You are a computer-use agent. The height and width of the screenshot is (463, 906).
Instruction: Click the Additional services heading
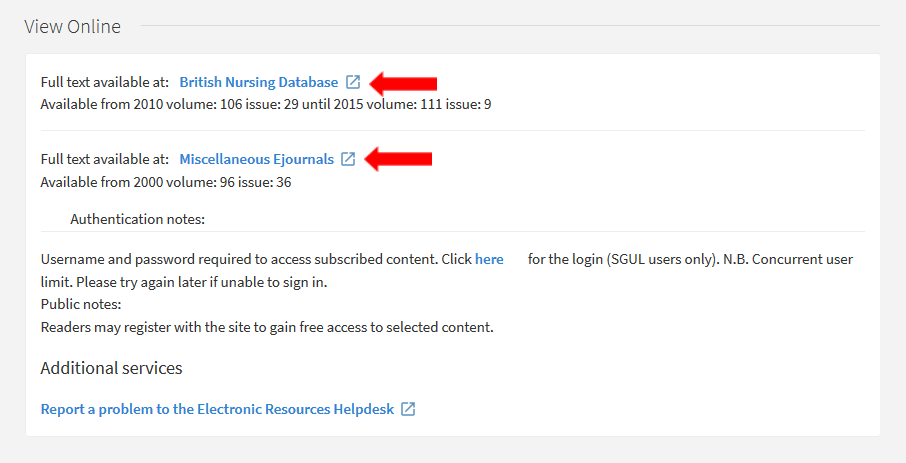pos(111,368)
